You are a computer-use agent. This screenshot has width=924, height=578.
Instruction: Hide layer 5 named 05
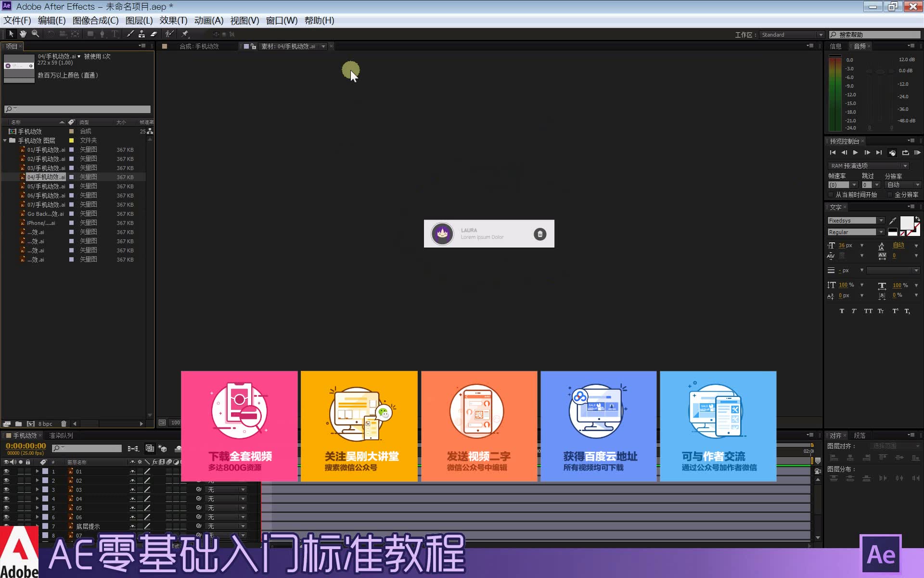[6, 508]
